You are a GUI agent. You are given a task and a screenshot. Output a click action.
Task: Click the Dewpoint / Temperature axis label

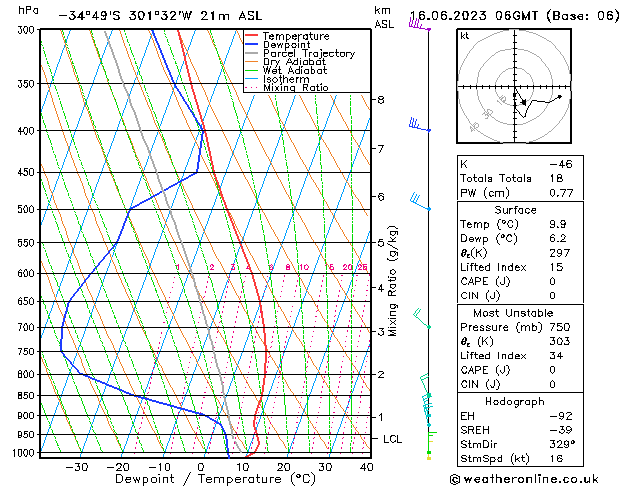tap(201, 480)
